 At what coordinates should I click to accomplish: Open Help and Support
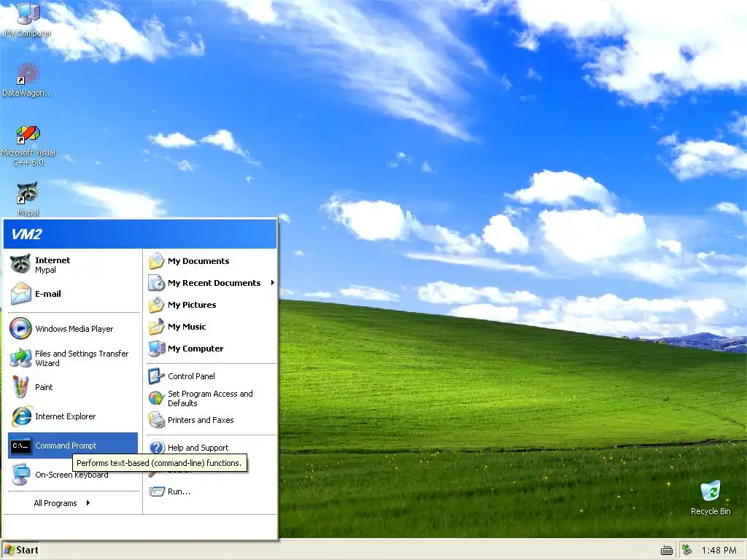tap(211, 448)
